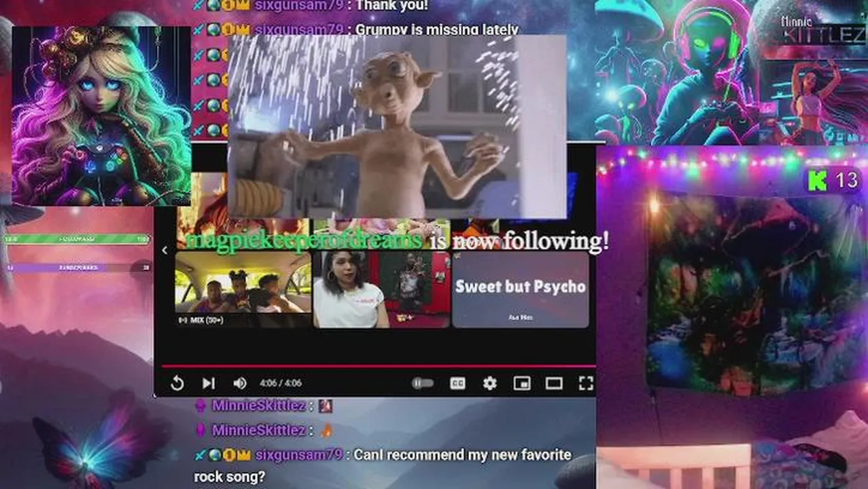Click magpiekeeperofdreams in the follow alert
This screenshot has width=868, height=489.
[304, 241]
